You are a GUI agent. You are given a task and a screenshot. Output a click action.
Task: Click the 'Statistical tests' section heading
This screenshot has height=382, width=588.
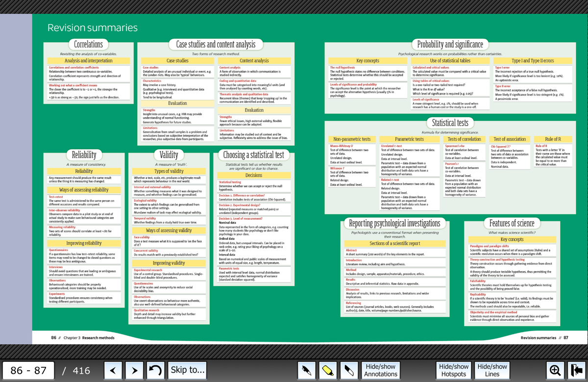point(450,123)
